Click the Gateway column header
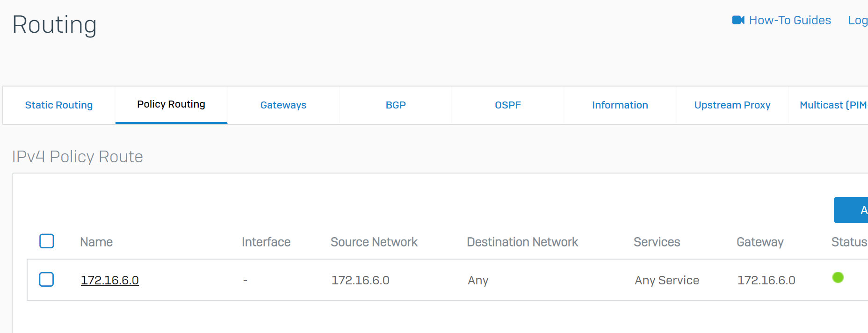The image size is (868, 333). click(x=760, y=242)
